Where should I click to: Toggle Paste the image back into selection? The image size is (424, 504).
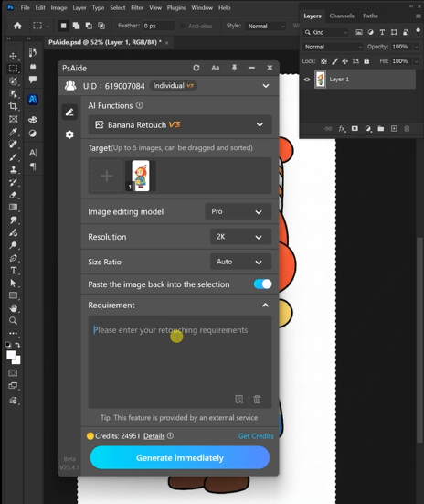coord(262,284)
